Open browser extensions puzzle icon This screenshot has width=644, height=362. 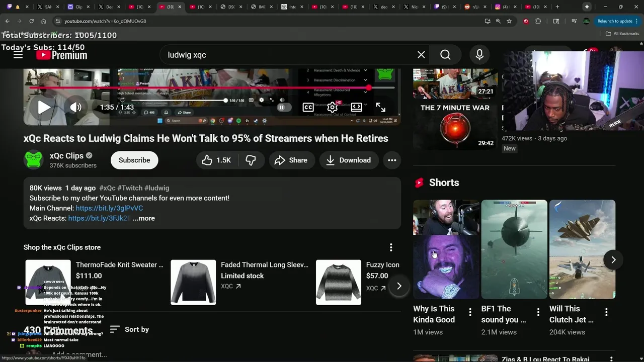click(x=538, y=21)
